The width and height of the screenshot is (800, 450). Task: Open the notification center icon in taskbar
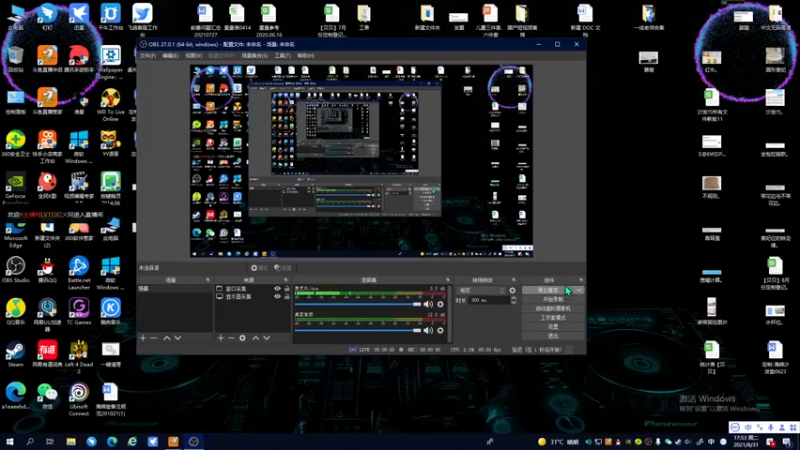787,442
